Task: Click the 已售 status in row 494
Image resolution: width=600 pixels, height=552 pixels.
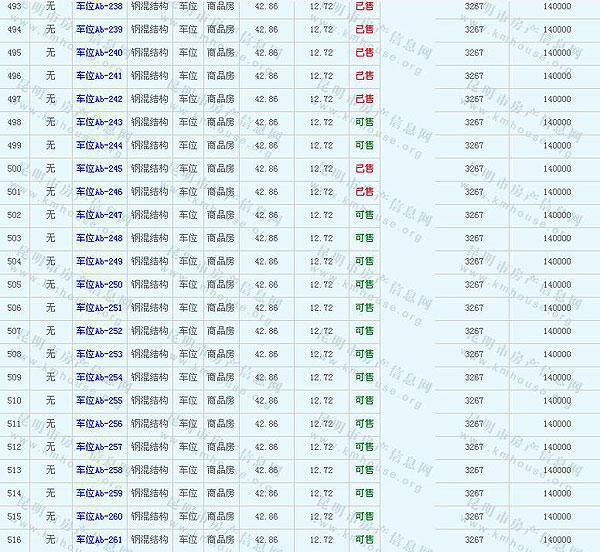Action: coord(364,29)
